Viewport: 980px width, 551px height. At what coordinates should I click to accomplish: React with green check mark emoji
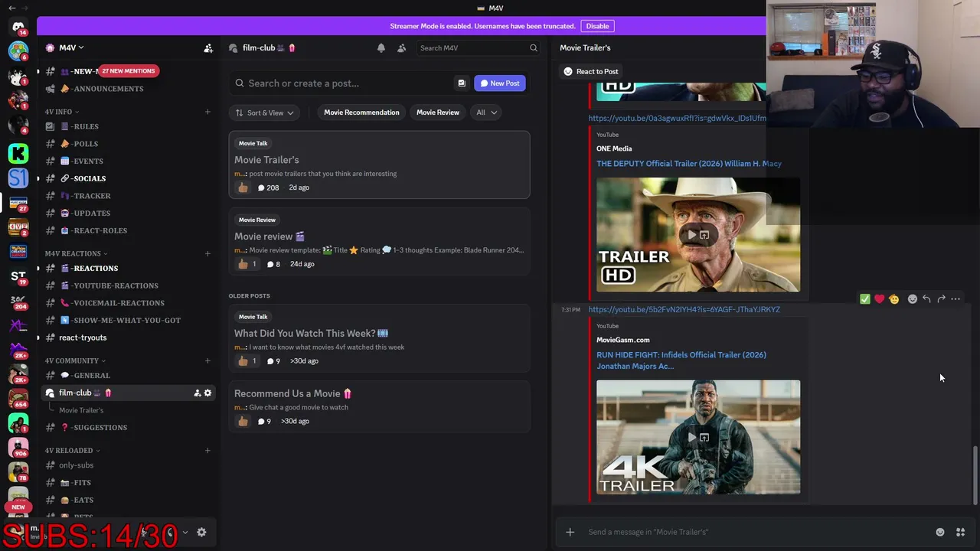[865, 299]
